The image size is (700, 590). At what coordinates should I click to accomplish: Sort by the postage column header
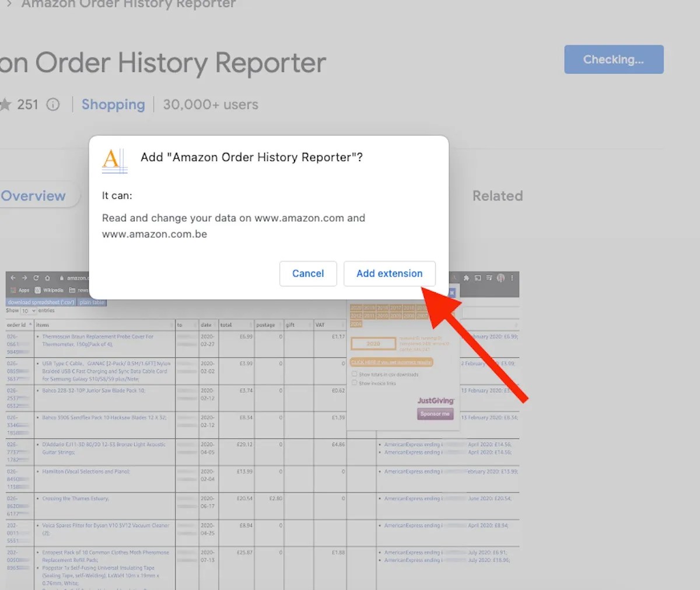pos(269,325)
